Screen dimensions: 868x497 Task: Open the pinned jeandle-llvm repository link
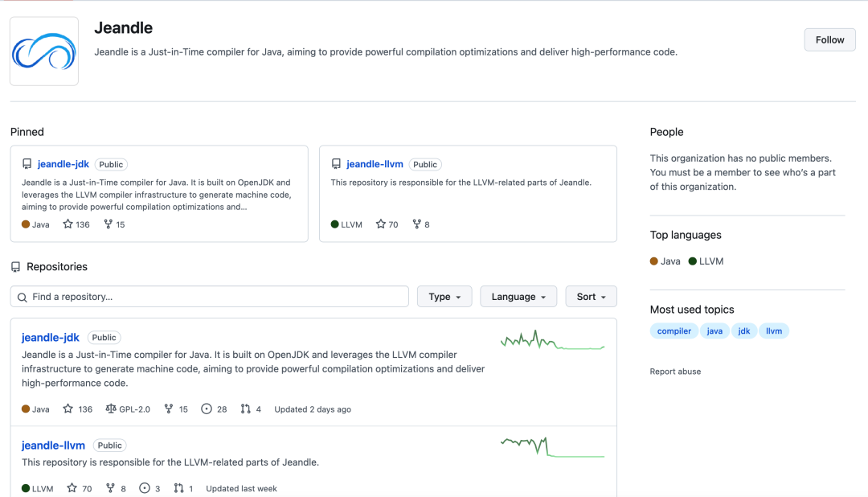[x=374, y=164]
